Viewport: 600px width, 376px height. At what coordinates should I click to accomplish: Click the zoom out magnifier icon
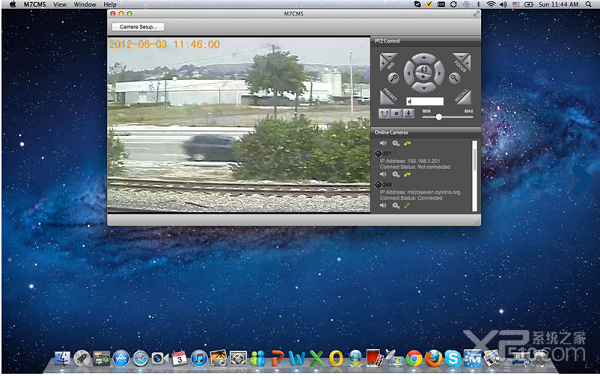click(393, 78)
